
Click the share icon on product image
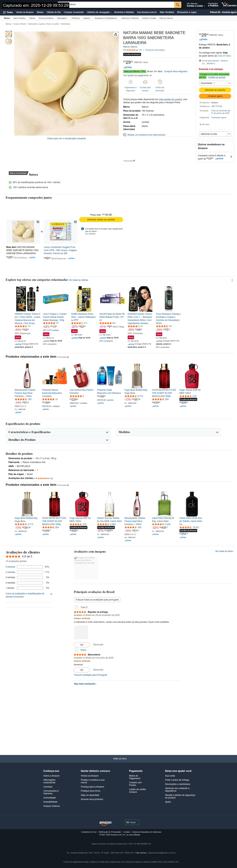coord(116,34)
